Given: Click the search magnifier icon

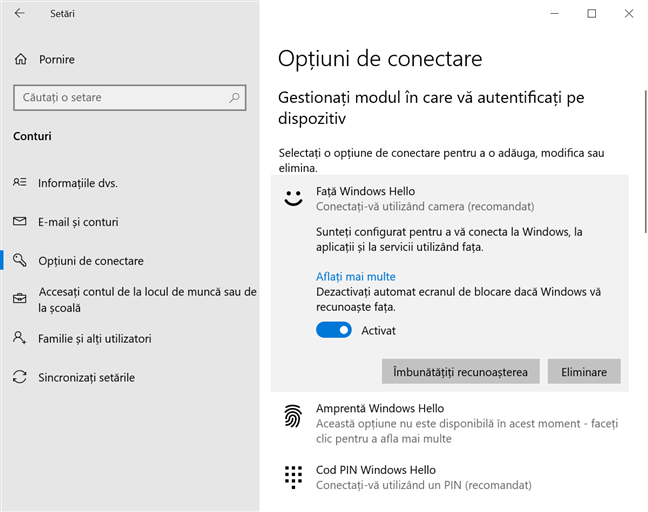Looking at the screenshot, I should click(x=234, y=98).
